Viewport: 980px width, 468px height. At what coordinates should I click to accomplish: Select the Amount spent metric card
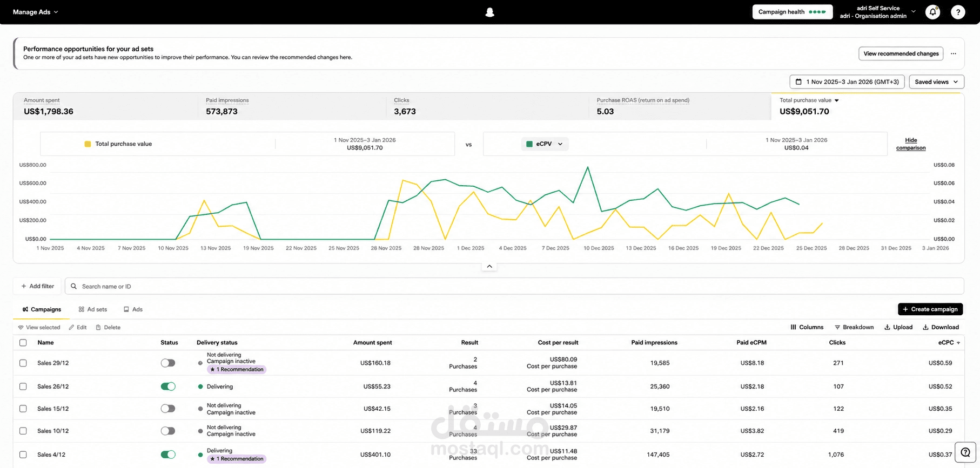coord(106,106)
